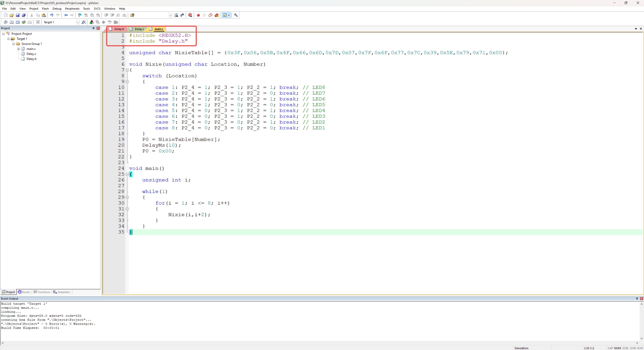The height and width of the screenshot is (350, 644).
Task: Kill all breakpoints icon
Action: tap(217, 15)
